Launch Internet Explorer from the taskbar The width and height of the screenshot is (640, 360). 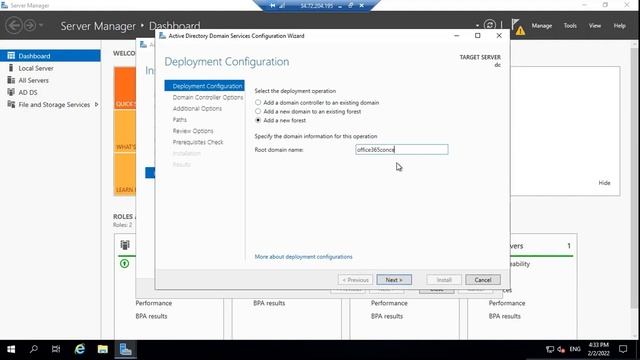tap(80, 349)
